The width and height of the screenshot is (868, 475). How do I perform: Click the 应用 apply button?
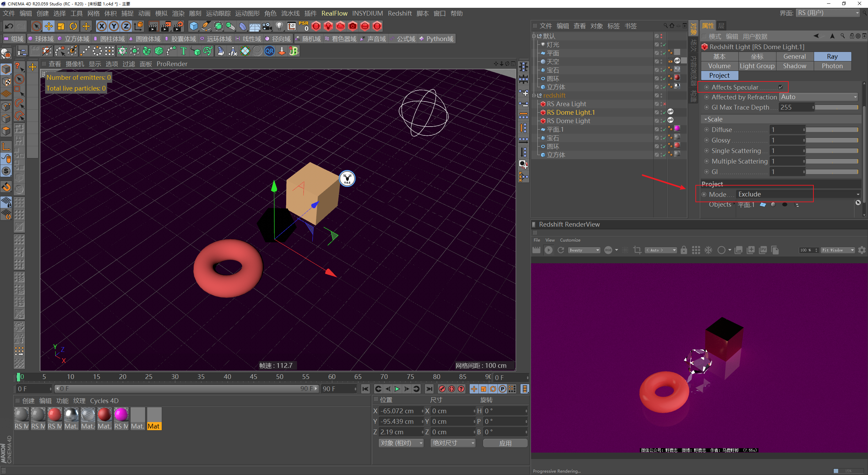point(505,443)
